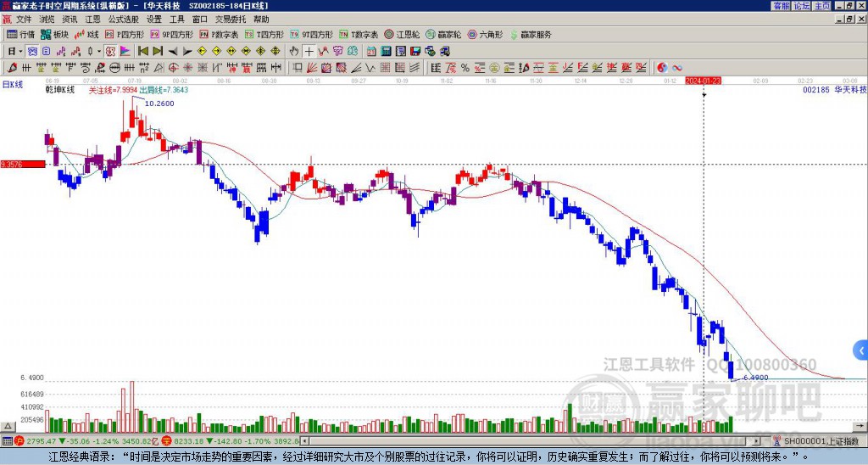Open the 公式选股 menu
868x465 pixels.
tap(124, 20)
